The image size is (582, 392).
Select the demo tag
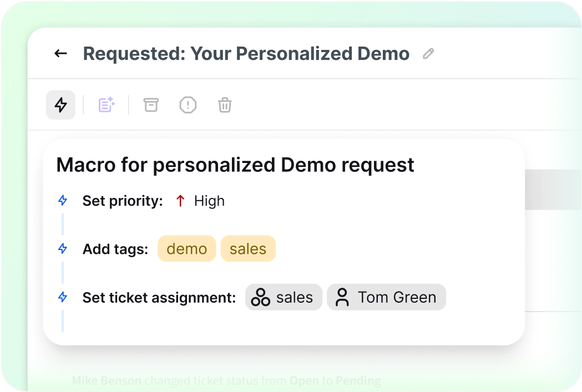[186, 248]
